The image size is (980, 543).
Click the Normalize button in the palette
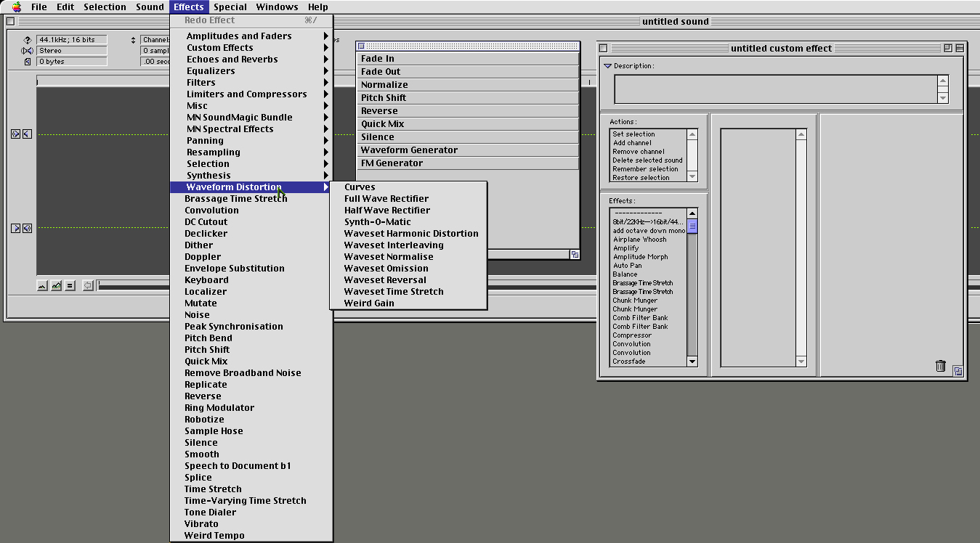pos(468,85)
